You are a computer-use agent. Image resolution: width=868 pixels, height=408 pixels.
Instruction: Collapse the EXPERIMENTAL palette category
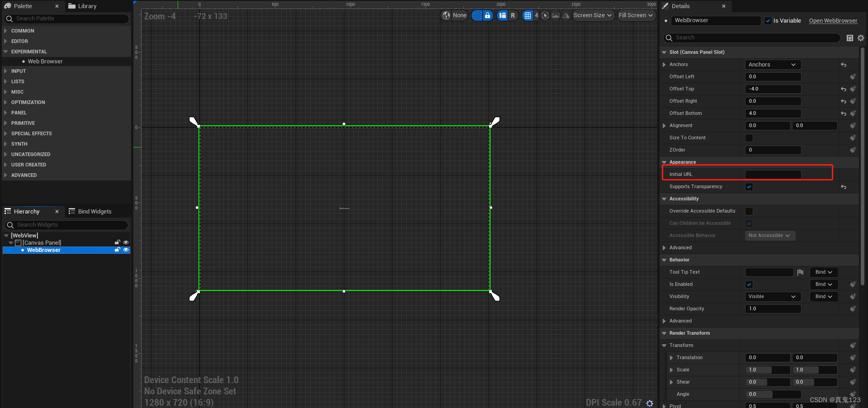coord(5,52)
